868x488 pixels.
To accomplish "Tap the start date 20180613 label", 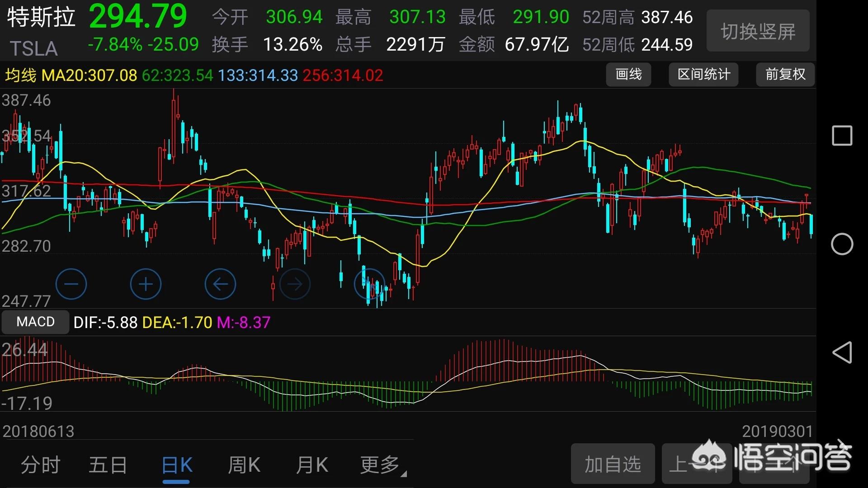I will [x=38, y=431].
